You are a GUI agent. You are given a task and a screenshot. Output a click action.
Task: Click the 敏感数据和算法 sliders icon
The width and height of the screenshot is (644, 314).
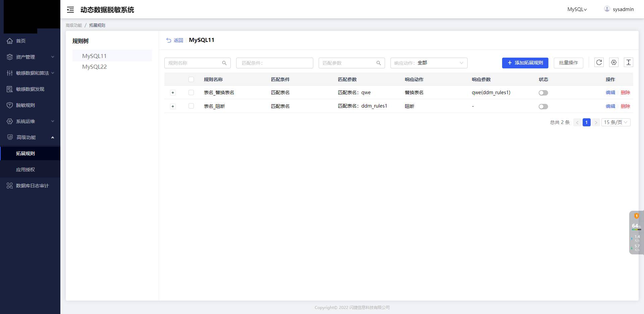10,73
